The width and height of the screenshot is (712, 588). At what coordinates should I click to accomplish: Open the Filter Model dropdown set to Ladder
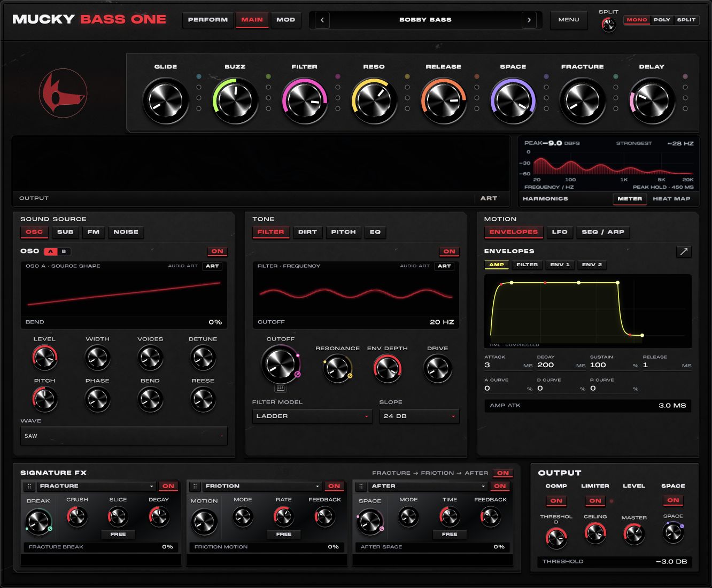(x=312, y=416)
